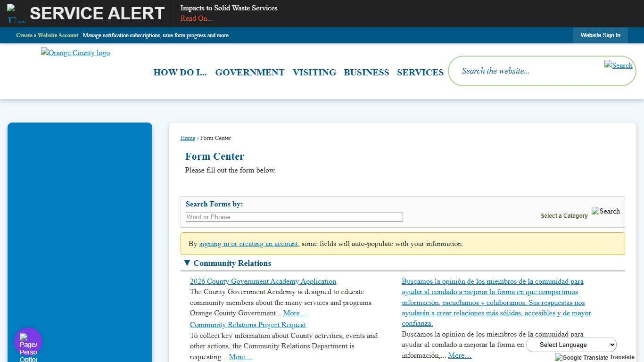Open the Visiting menu
Screen dimensions: 644x362
pyautogui.click(x=314, y=72)
